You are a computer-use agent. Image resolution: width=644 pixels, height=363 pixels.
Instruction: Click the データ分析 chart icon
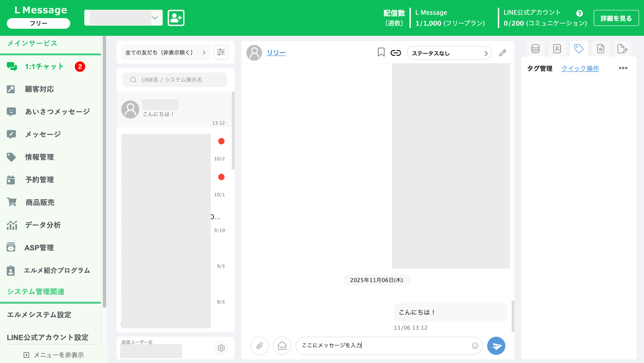click(x=12, y=225)
